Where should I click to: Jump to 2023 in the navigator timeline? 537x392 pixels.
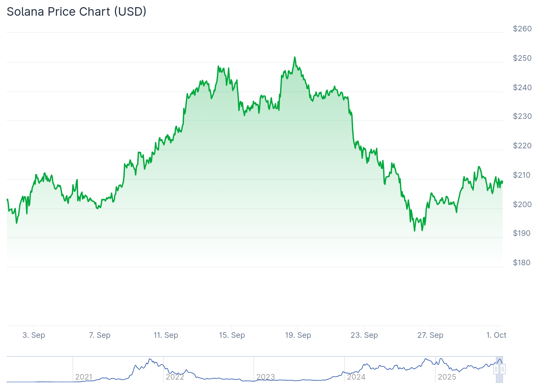pos(266,377)
